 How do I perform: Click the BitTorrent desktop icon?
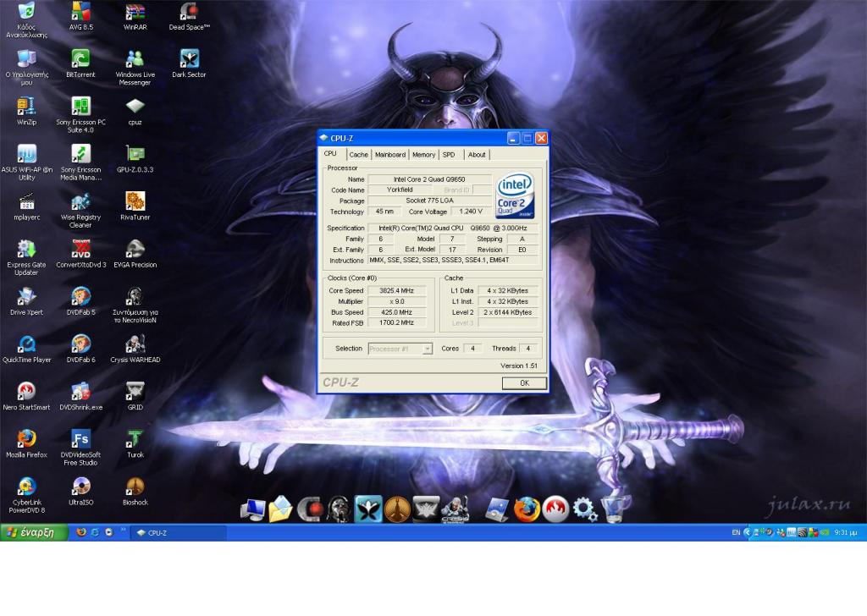[80, 63]
